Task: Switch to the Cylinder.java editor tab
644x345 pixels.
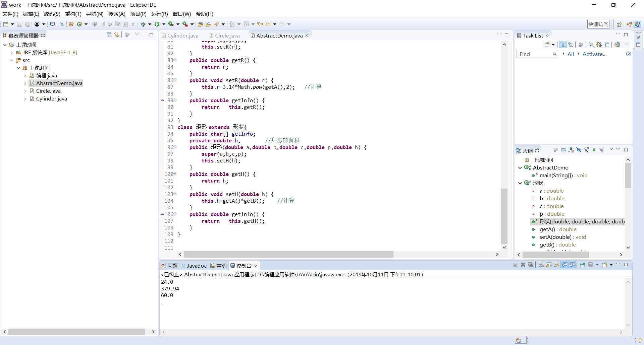Action: pos(180,36)
